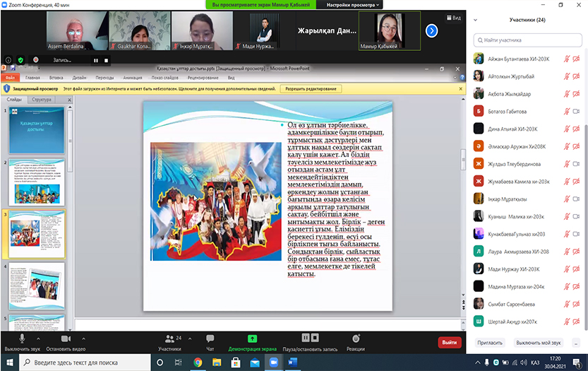Show next video participants with blue arrow
Viewport: 588px width, 371px height.
(432, 30)
